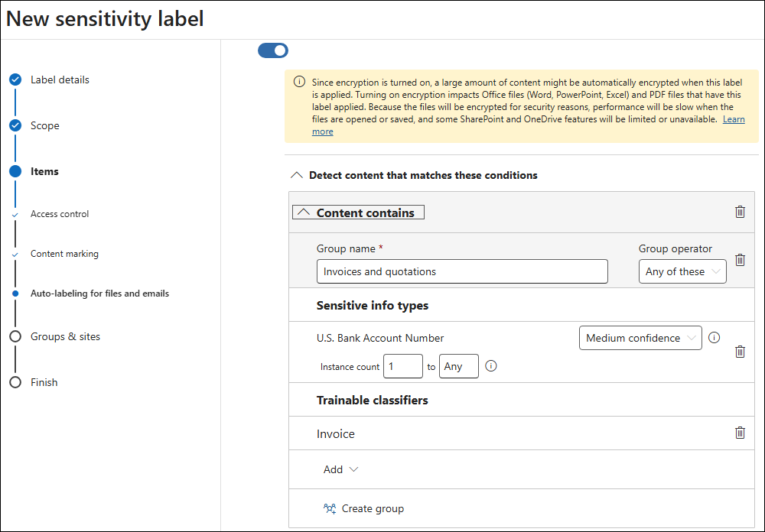
Task: Open Auto-labeling for files and emails step
Action: tap(99, 293)
